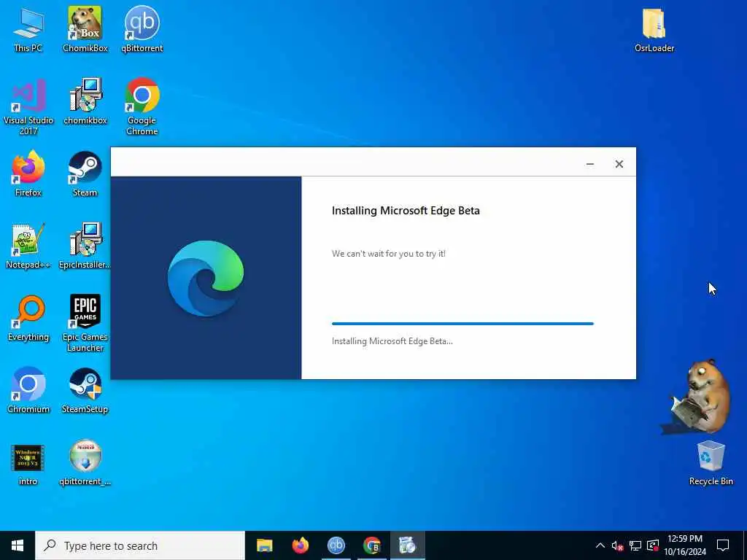Screen dimensions: 747x560
Task: Open the Windows Start menu
Action: (18, 545)
